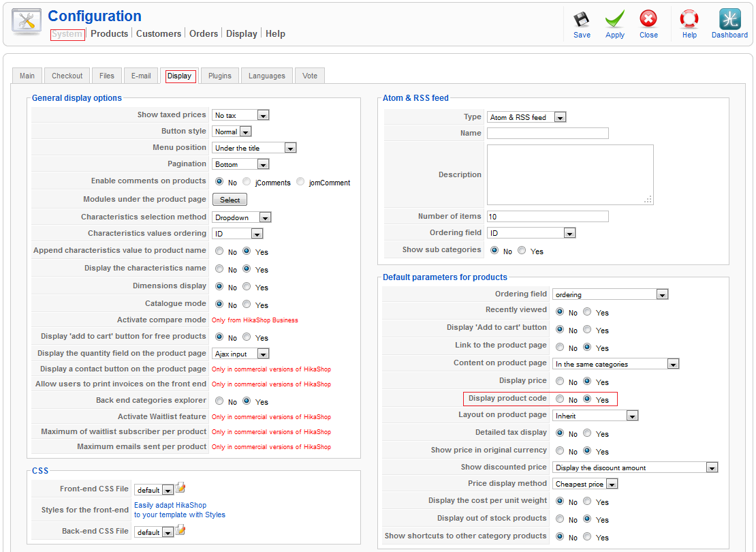Open the Price display method dropdown

pyautogui.click(x=585, y=484)
